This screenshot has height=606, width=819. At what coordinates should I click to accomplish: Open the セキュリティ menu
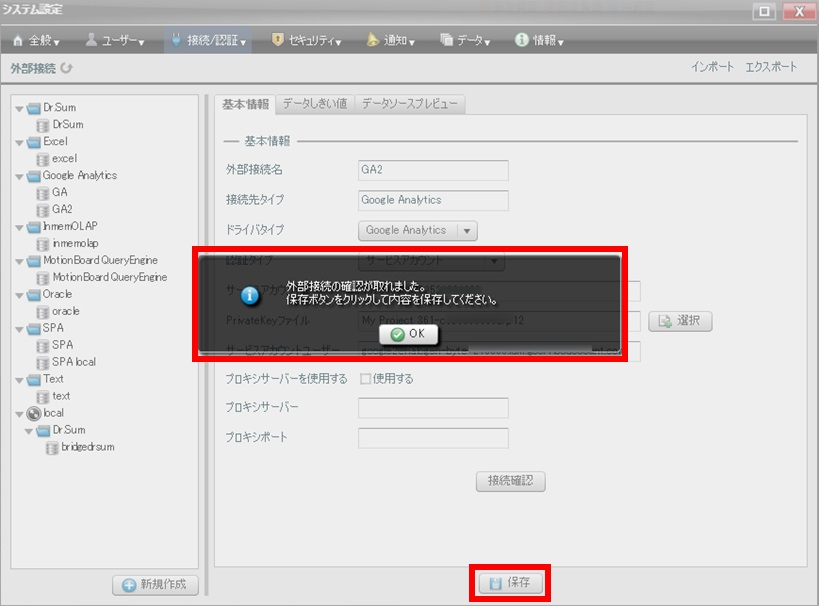click(x=307, y=40)
